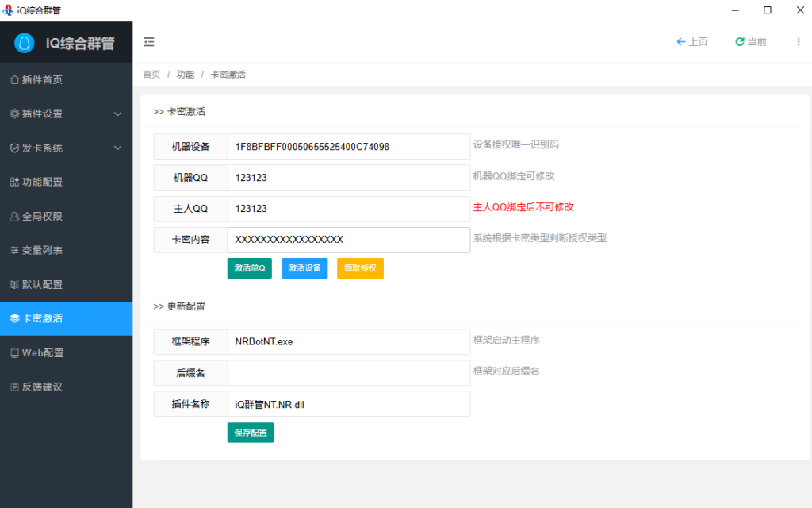Click the gear icon beside 插件设置
This screenshot has height=508, width=812.
(x=14, y=114)
